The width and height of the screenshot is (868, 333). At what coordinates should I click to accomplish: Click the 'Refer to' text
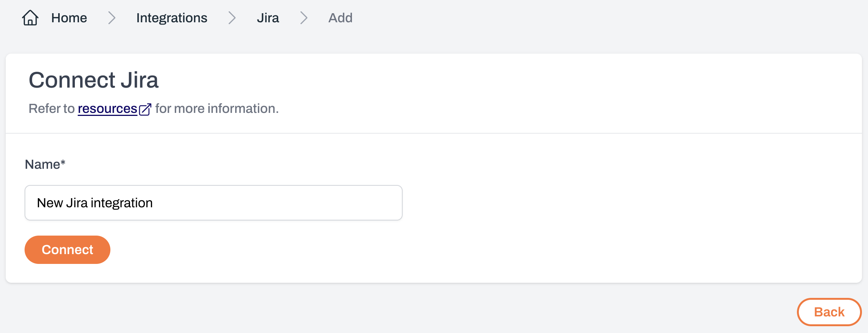click(52, 109)
